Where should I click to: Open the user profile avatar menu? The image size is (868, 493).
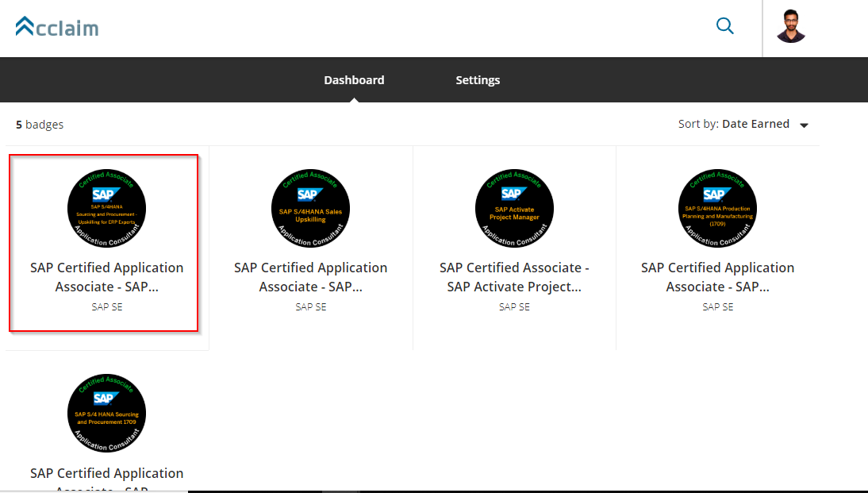click(790, 27)
